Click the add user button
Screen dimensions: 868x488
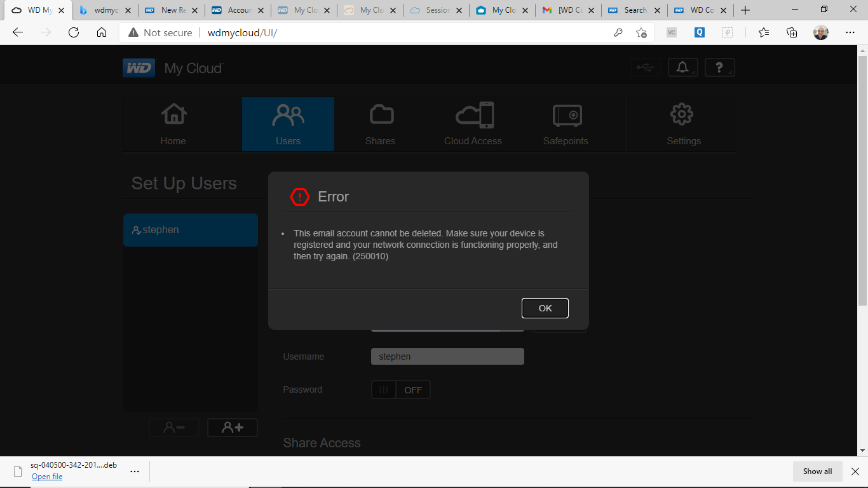233,428
